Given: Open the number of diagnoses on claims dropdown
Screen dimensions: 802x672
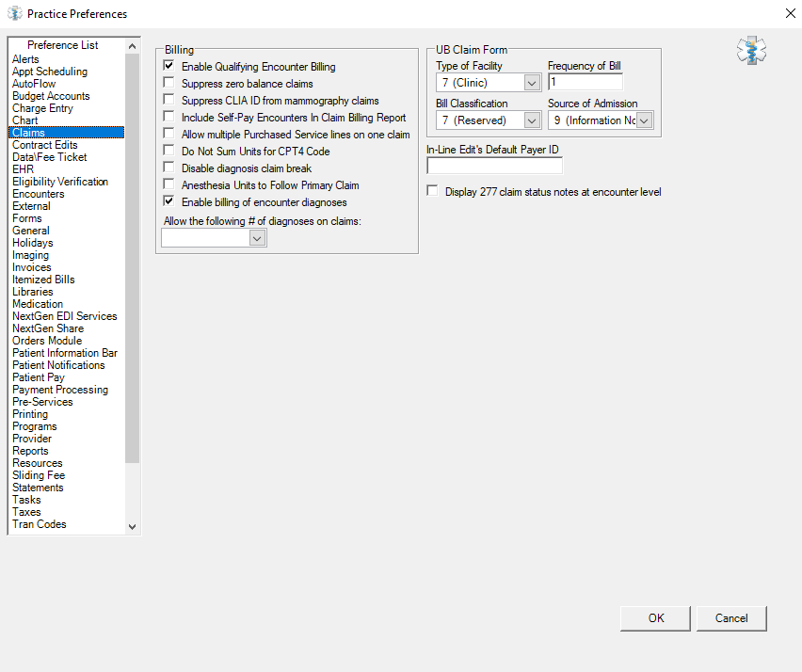Looking at the screenshot, I should click(x=257, y=238).
